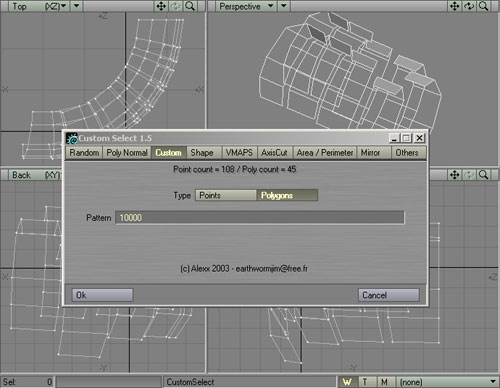The height and width of the screenshot is (388, 500).
Task: Switch to the AxisCut tab
Action: 275,153
